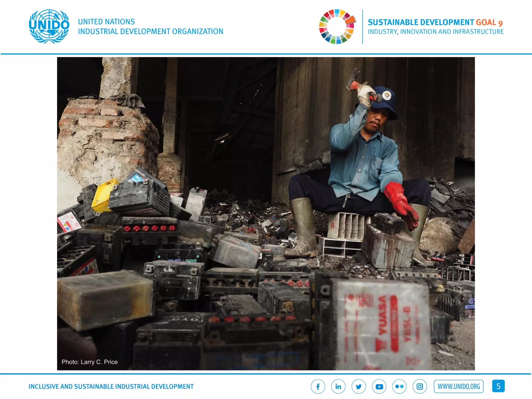Select 'UNITED NATIONS' header text
The height and width of the screenshot is (399, 532).
(x=107, y=22)
